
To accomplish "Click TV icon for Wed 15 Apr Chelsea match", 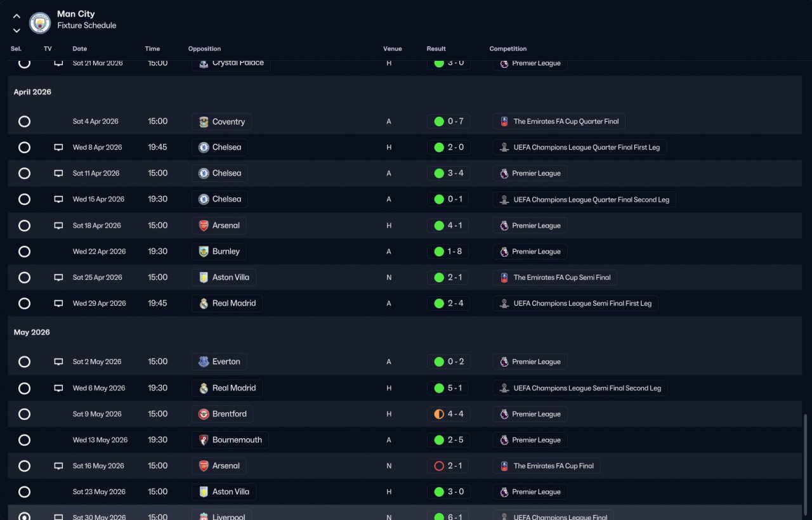I will coord(58,199).
